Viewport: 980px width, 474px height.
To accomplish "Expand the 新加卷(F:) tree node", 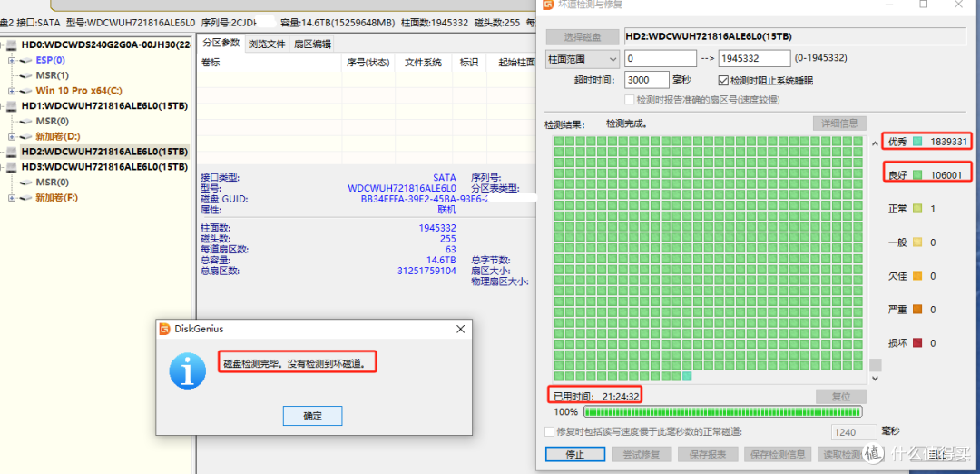I will [x=11, y=198].
